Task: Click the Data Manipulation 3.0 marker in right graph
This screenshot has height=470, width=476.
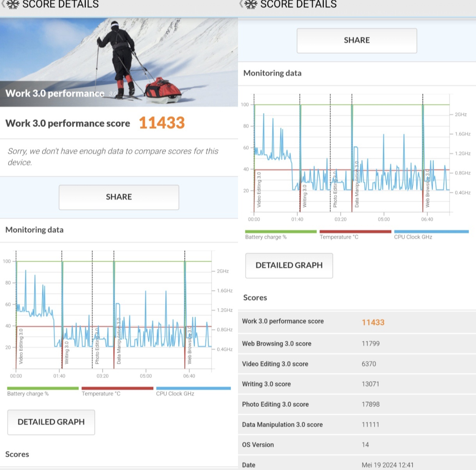Action: pos(357,184)
